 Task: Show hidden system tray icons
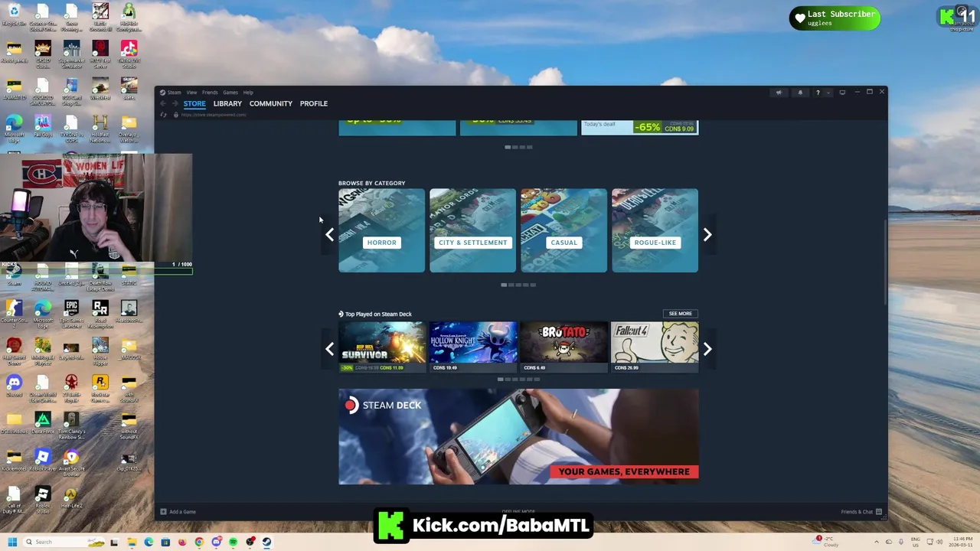877,542
